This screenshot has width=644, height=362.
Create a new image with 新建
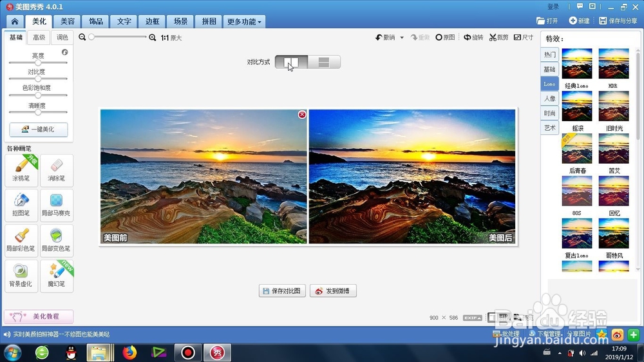(579, 21)
